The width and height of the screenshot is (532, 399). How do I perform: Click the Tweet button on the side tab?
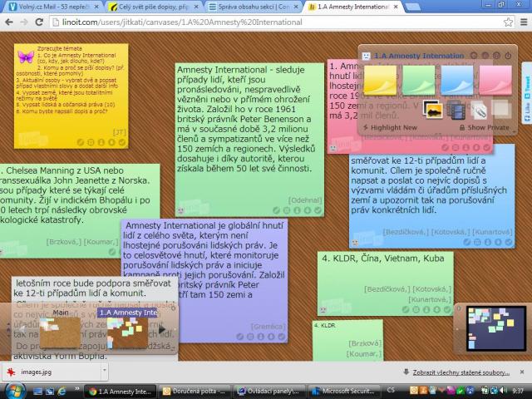[x=527, y=86]
